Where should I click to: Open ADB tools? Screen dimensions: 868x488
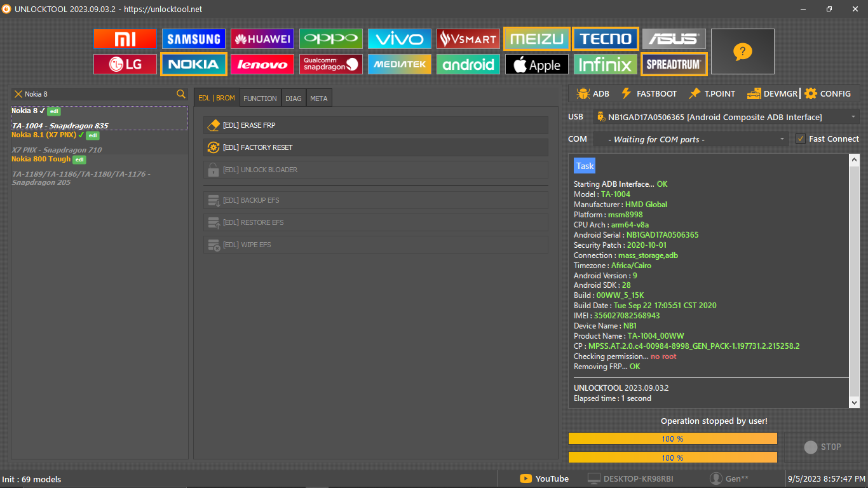point(592,93)
